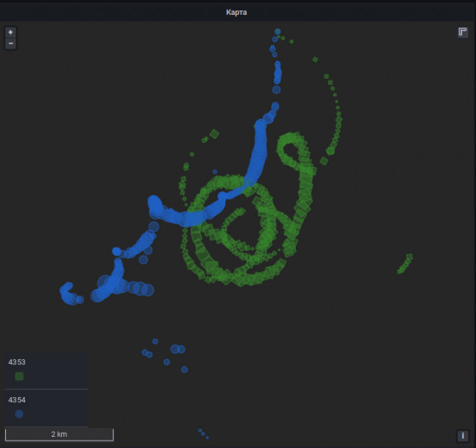Click the blue hook-shaped track end at far left
The width and height of the screenshot is (476, 448).
[x=67, y=291]
